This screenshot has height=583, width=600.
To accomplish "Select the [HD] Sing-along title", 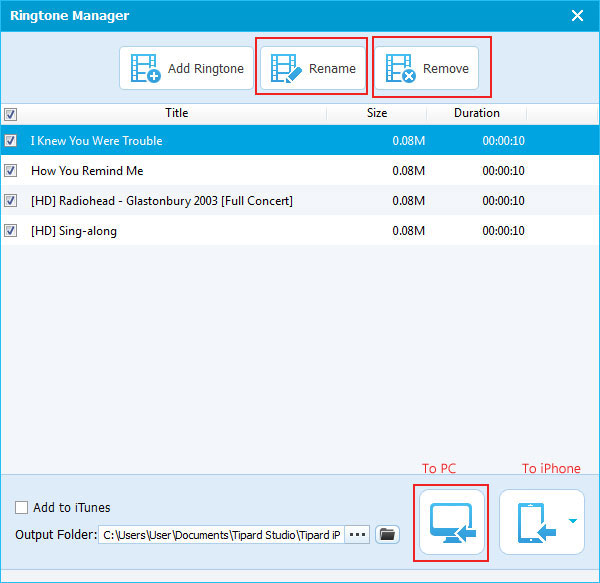I will [x=74, y=231].
